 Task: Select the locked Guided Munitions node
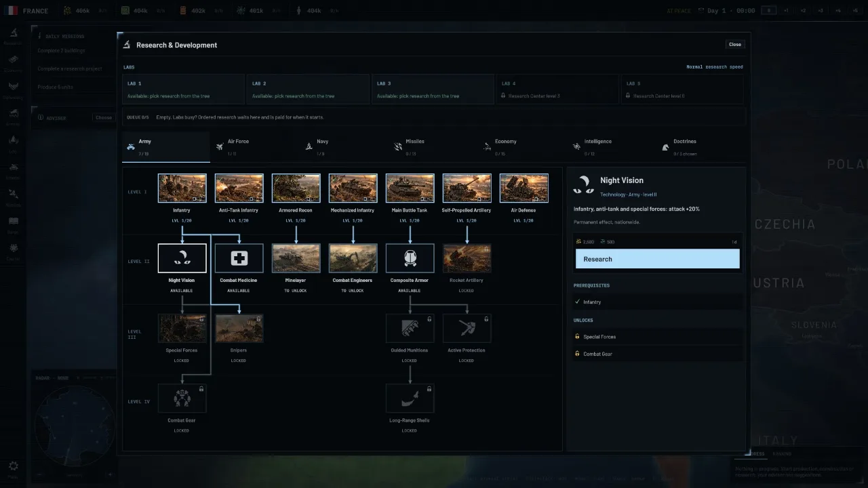coord(410,328)
